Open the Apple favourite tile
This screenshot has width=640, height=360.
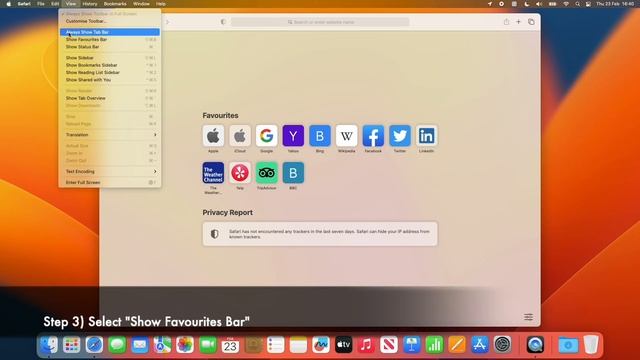point(213,136)
